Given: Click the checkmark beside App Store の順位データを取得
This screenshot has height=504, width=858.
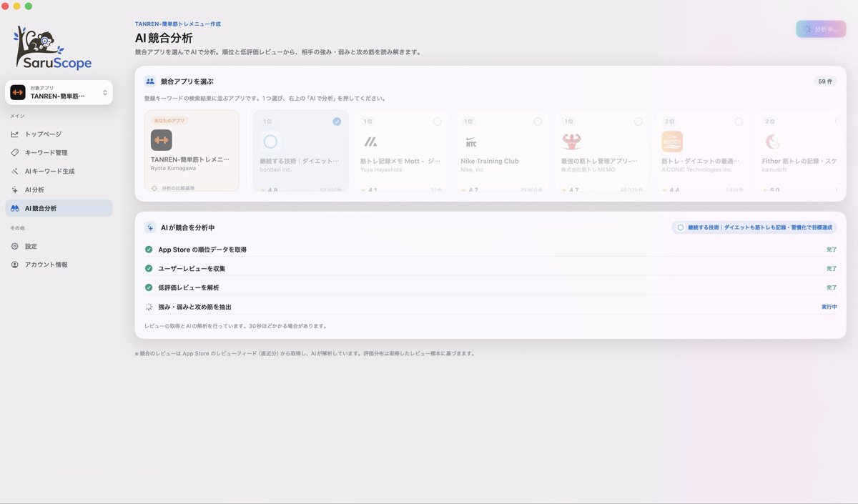Looking at the screenshot, I should pyautogui.click(x=149, y=249).
